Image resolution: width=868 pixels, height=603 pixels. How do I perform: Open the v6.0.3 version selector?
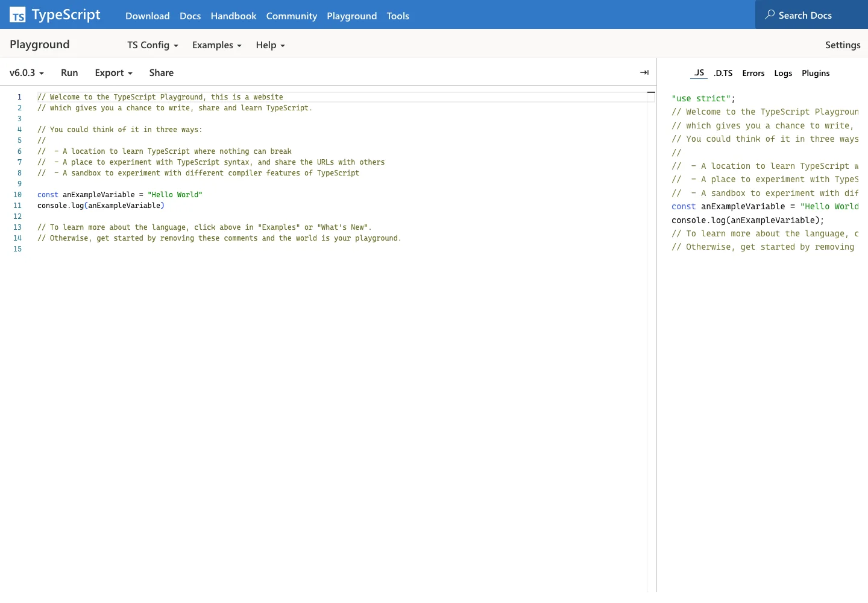coord(27,72)
